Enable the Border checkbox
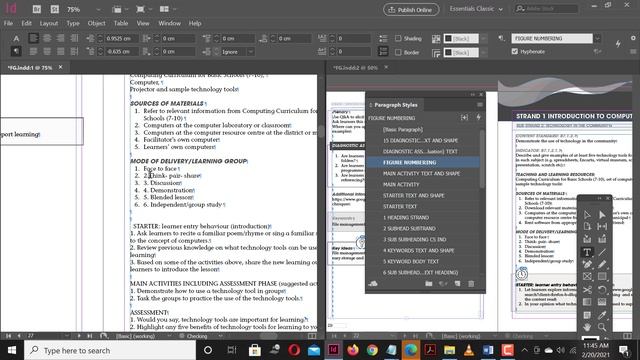Image resolution: width=640 pixels, height=360 pixels. pos(398,52)
